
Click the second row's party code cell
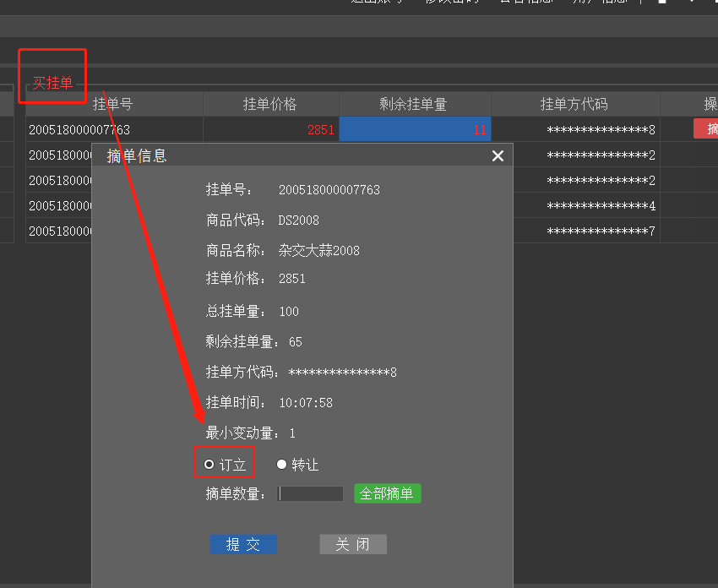[x=601, y=155]
